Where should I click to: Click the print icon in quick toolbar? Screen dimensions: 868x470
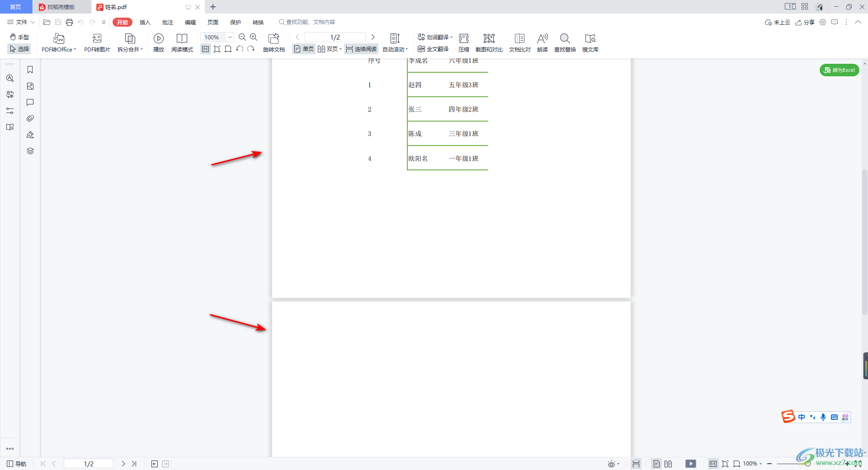point(69,22)
